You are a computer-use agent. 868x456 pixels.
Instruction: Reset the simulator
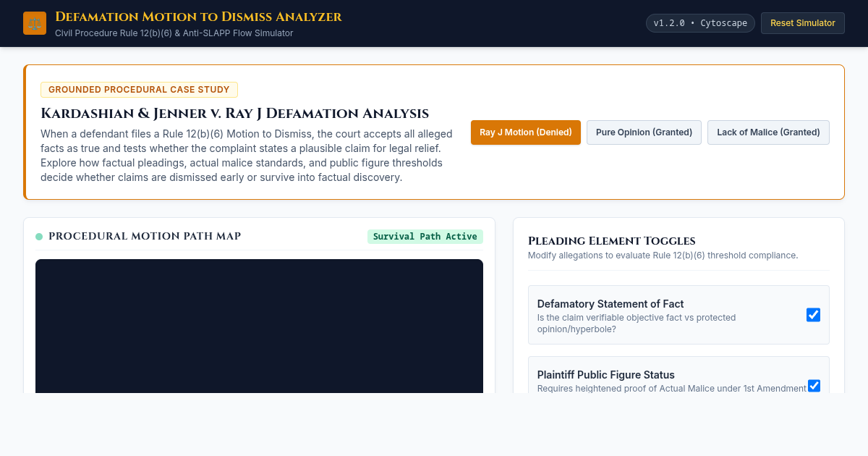803,23
